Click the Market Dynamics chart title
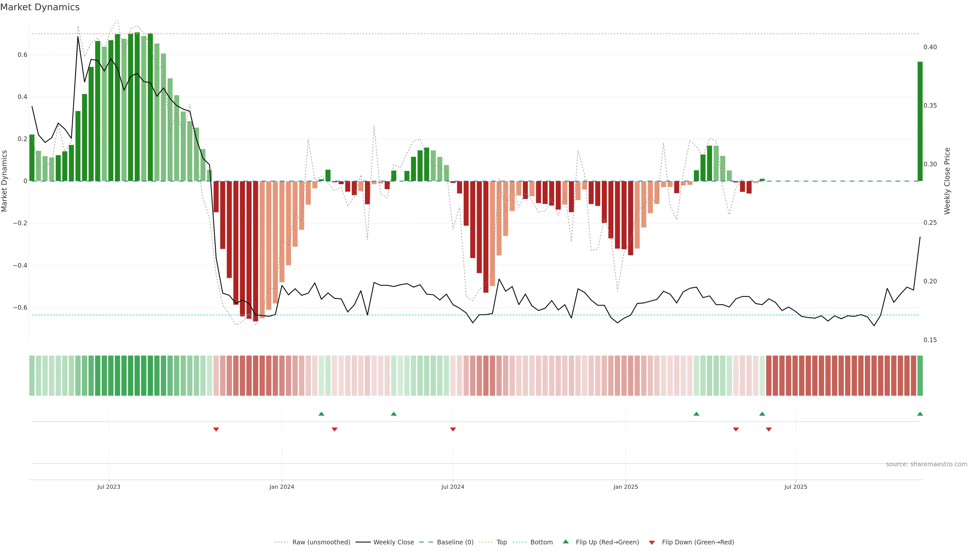 (x=40, y=7)
